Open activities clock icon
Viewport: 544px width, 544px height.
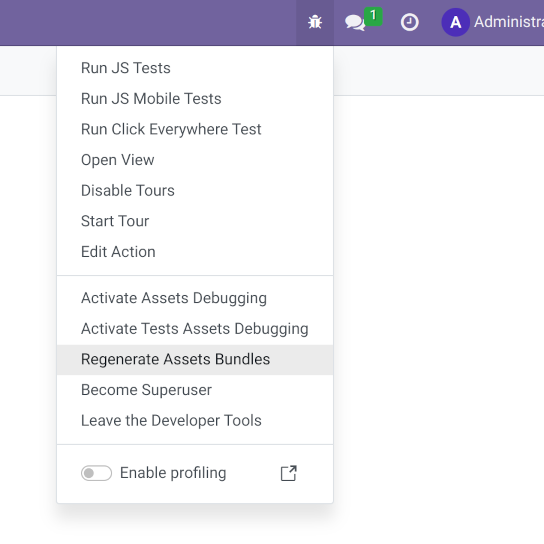point(410,23)
